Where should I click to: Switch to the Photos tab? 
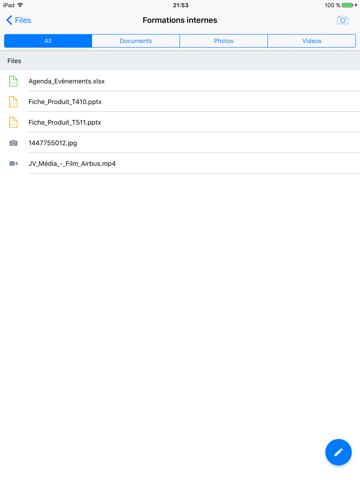tap(224, 41)
